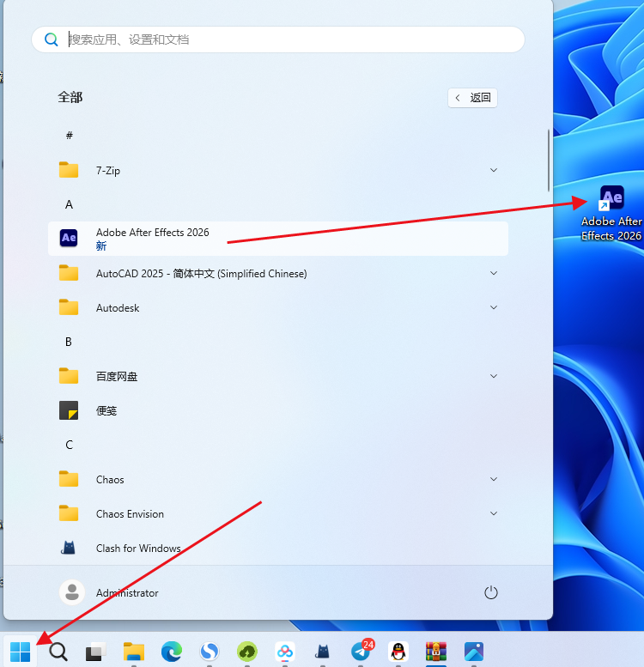The height and width of the screenshot is (667, 644).
Task: Click Clash for Windows cat icon in list
Action: pyautogui.click(x=69, y=548)
